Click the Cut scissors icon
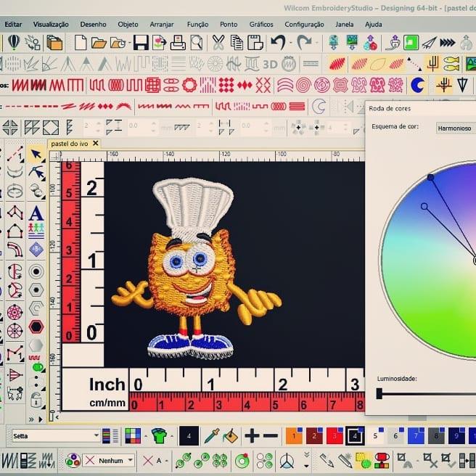Screen dimensions: 476x476 click(x=218, y=43)
